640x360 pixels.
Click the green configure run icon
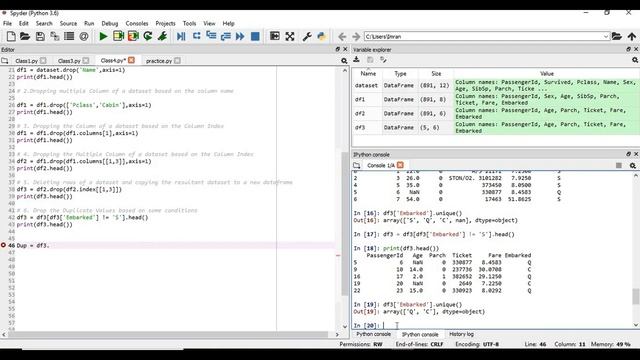click(162, 36)
